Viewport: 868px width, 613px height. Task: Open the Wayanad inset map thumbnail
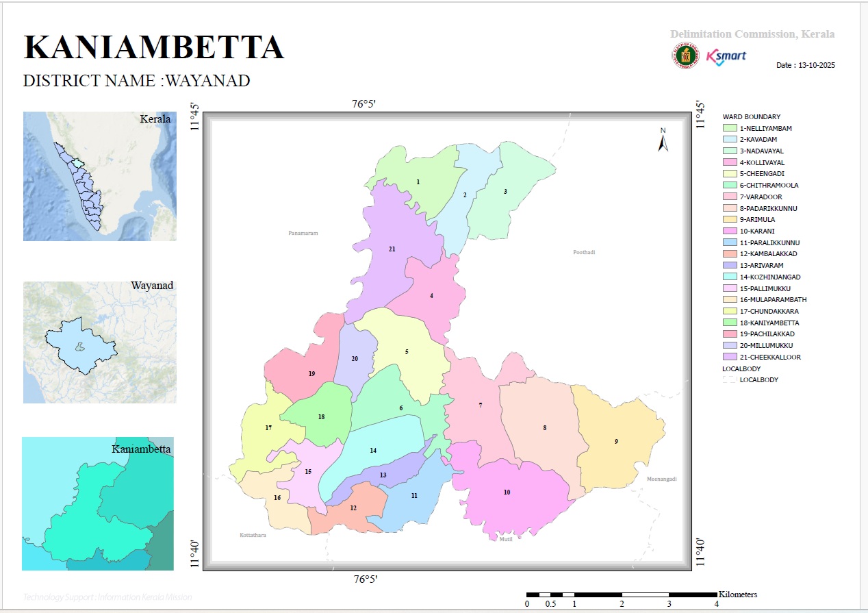pos(100,342)
